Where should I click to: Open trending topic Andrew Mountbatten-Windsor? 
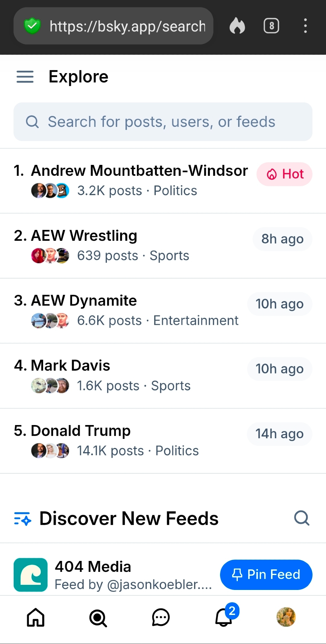coord(139,171)
